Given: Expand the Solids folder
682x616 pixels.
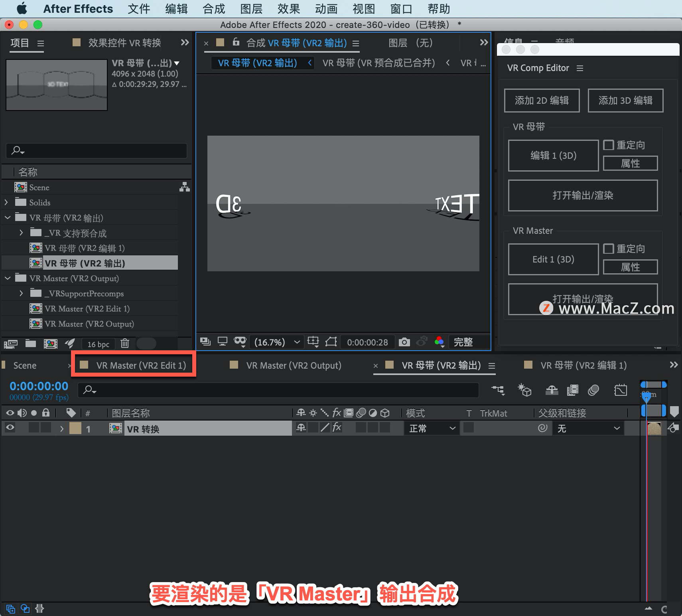Looking at the screenshot, I should click(6, 202).
